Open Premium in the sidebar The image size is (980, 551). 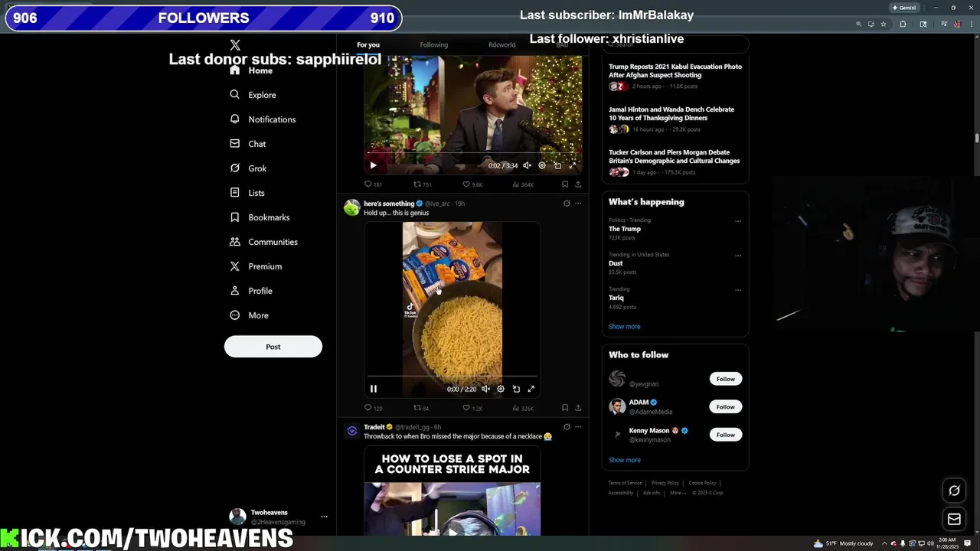[256, 266]
